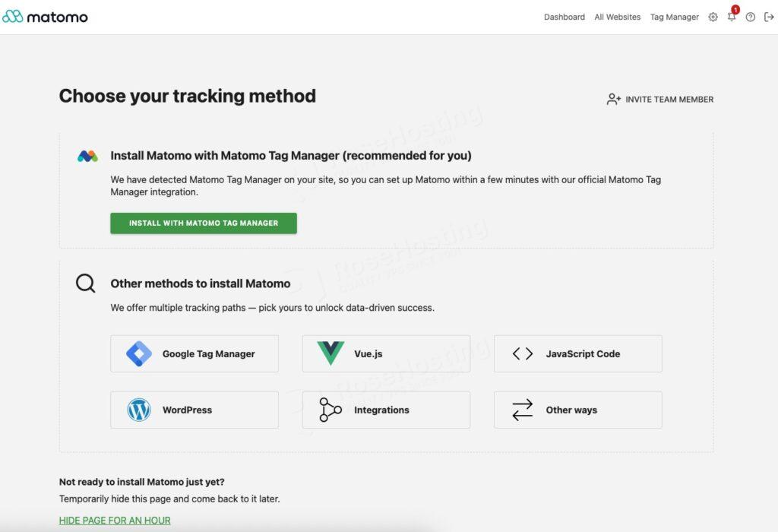Click the Integrations nodes icon
This screenshot has width=778, height=532.
pyautogui.click(x=330, y=410)
